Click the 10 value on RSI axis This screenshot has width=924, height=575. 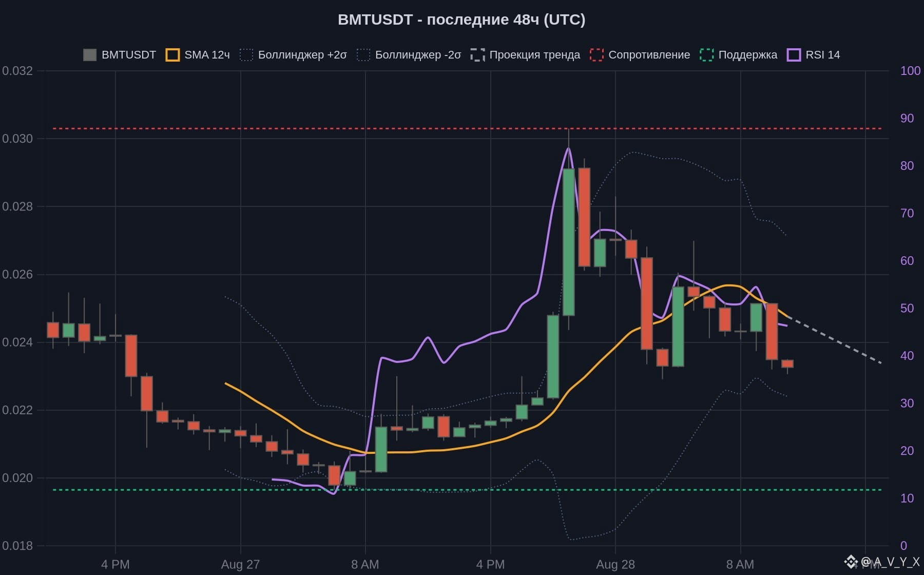point(907,498)
